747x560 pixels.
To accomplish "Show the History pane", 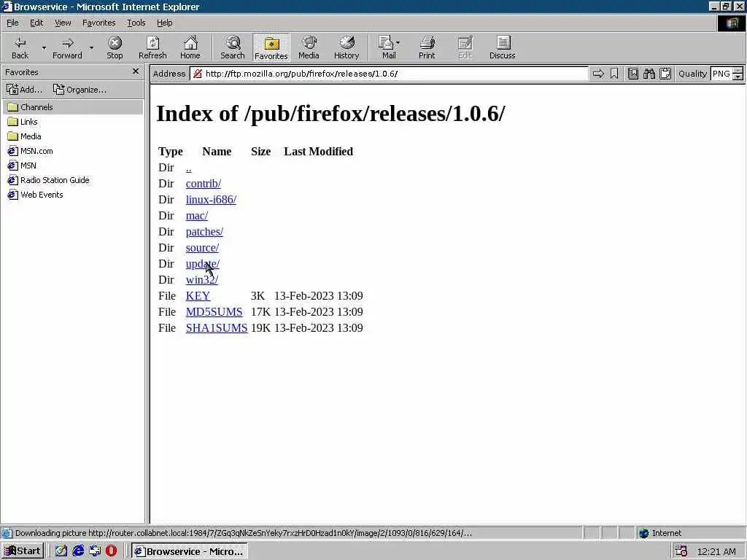I will [x=347, y=47].
